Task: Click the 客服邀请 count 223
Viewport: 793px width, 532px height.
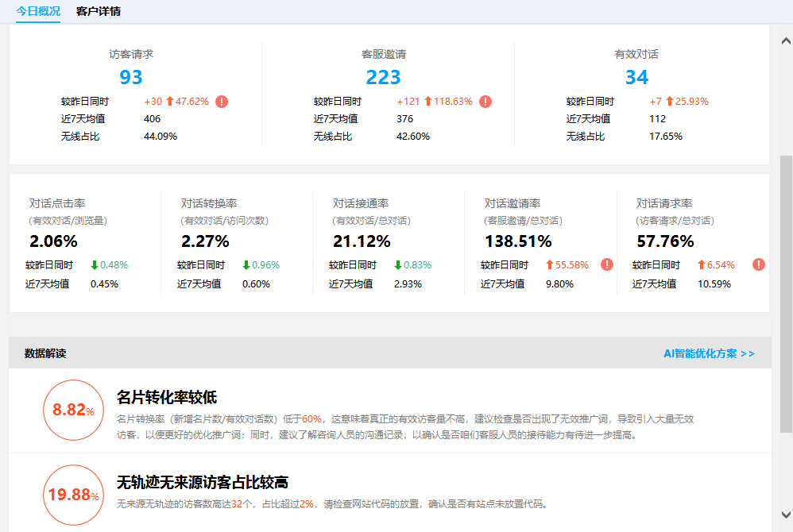Action: 383,77
